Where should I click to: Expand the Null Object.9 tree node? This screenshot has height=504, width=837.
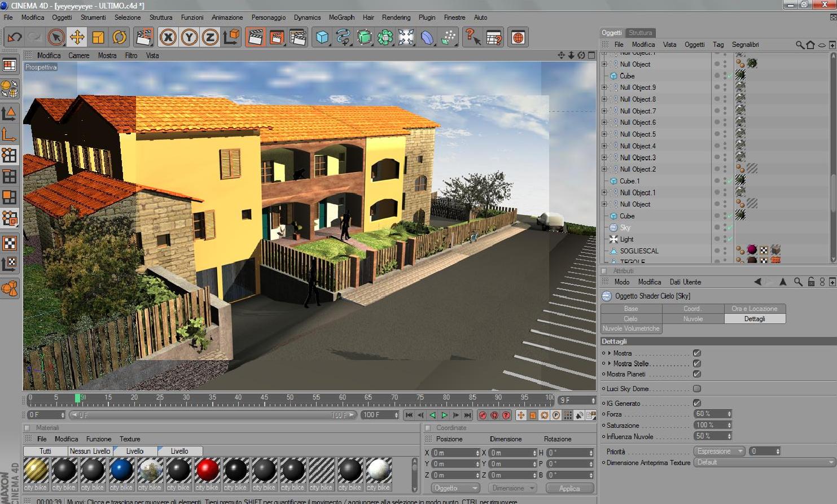click(605, 87)
